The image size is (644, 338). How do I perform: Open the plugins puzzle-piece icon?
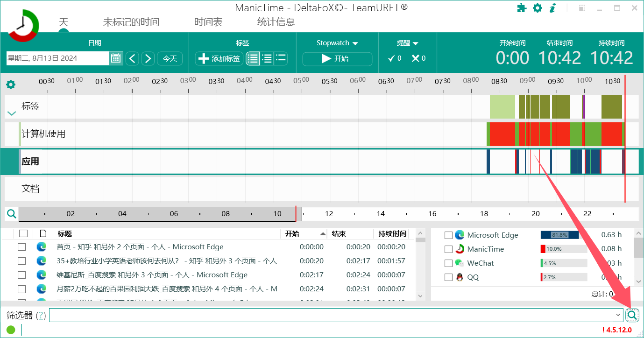point(522,8)
